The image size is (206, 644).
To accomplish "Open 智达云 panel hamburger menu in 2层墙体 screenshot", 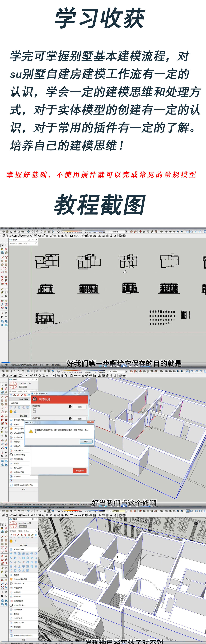I will [33, 519].
